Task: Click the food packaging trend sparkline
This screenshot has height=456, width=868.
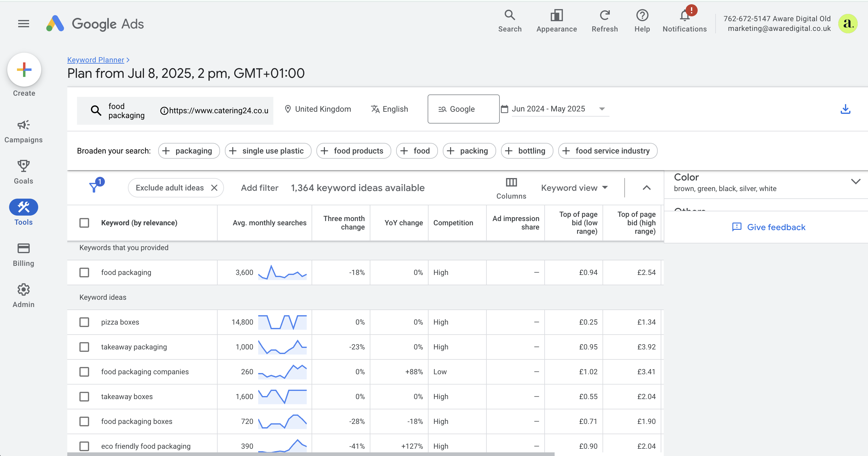Action: coord(282,272)
